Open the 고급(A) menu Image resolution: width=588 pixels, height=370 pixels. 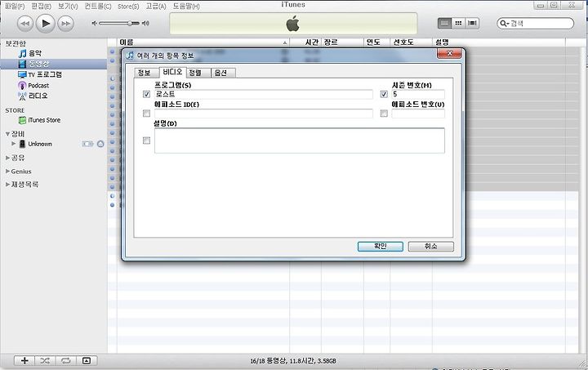156,7
